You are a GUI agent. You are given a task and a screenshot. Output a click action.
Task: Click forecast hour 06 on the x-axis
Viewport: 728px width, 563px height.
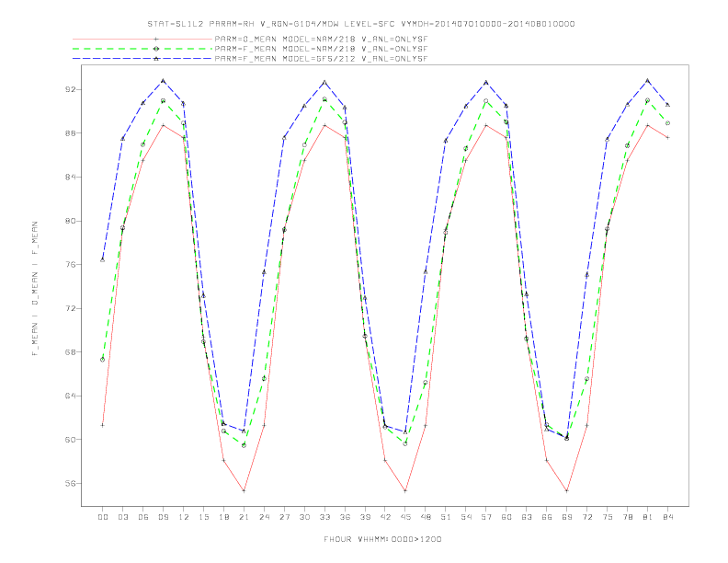click(143, 517)
